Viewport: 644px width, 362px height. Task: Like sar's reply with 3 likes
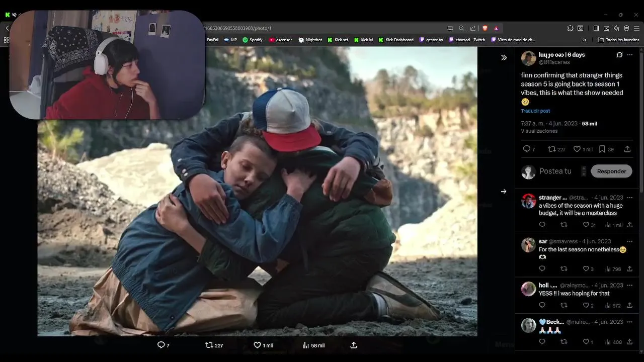point(588,269)
